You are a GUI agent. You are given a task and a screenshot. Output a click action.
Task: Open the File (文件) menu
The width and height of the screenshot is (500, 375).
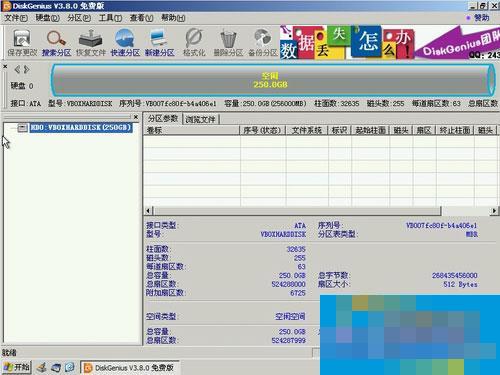16,18
